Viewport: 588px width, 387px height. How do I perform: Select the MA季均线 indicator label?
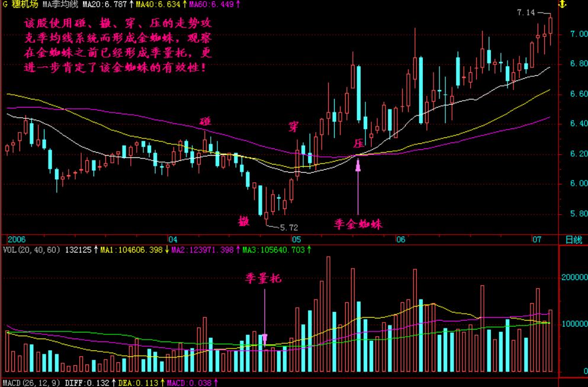click(x=62, y=5)
